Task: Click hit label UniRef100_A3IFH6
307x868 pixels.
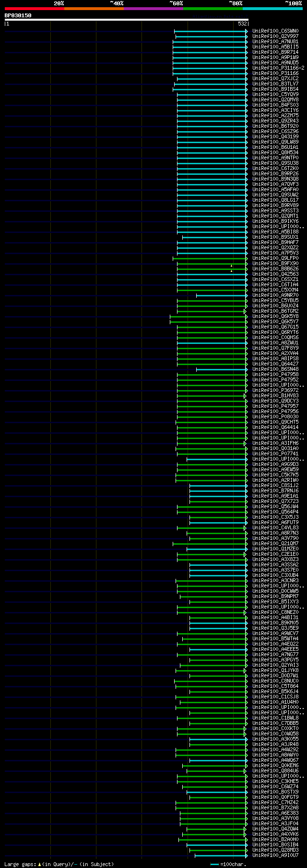Action: coord(275,443)
